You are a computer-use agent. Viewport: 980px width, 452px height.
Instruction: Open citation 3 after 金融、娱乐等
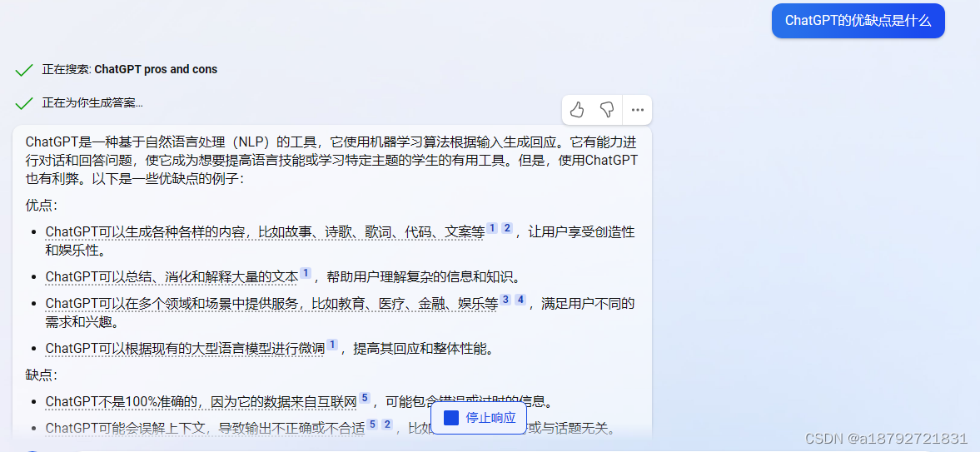[505, 300]
